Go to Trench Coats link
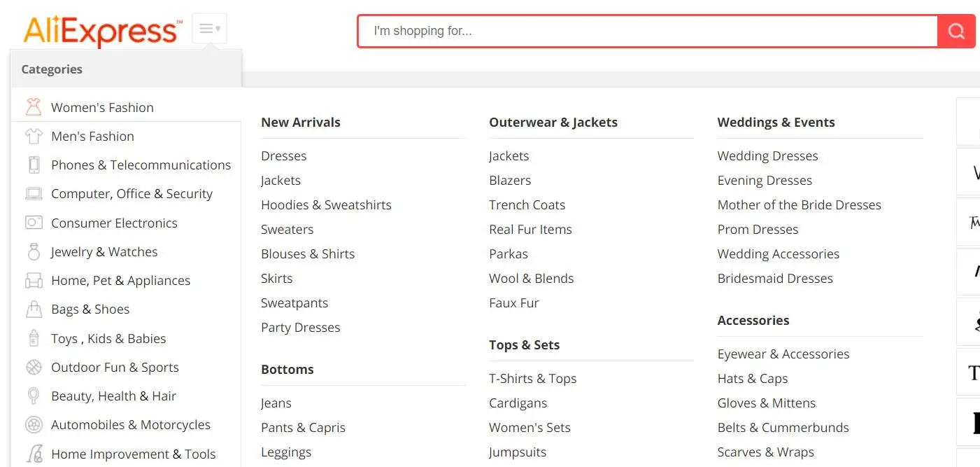This screenshot has width=980, height=467. (x=527, y=205)
